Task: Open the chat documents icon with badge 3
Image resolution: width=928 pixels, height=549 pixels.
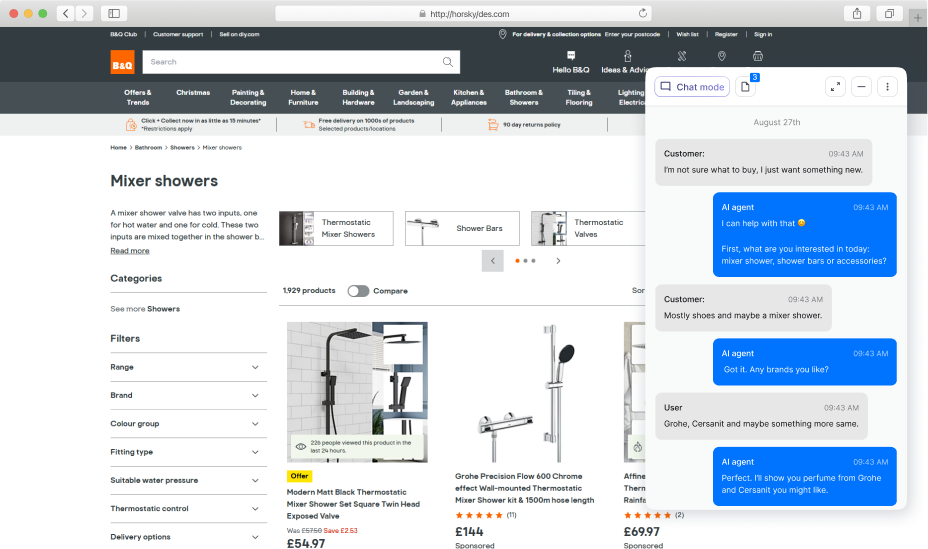Action: (x=746, y=87)
